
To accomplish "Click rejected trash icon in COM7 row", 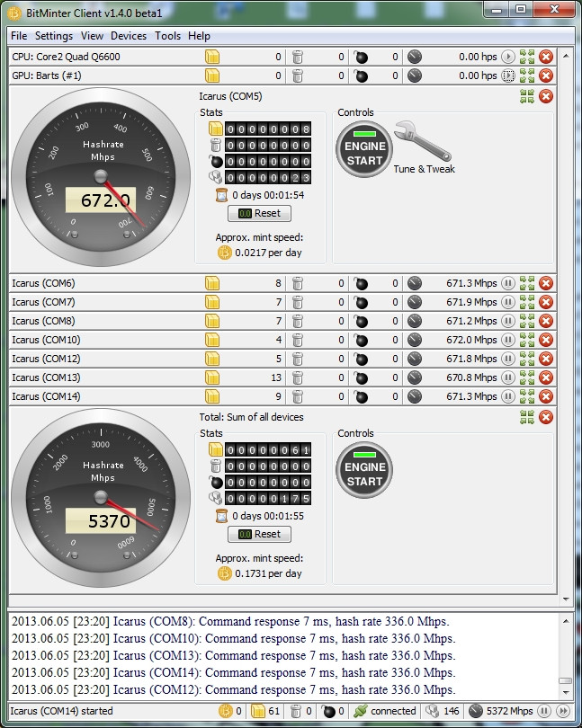I will click(298, 302).
